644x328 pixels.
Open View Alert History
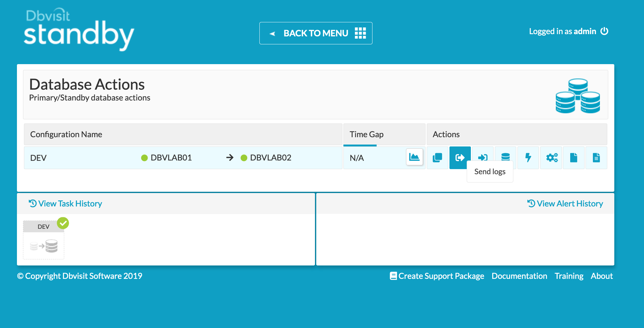pyautogui.click(x=565, y=204)
